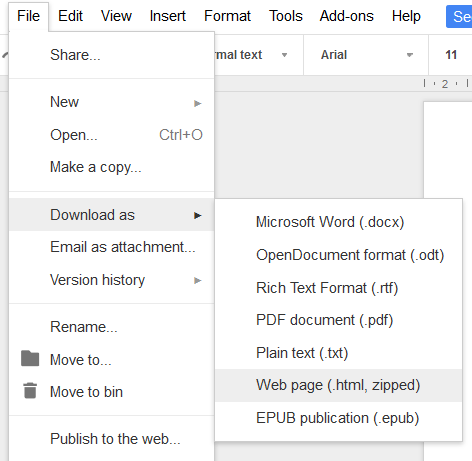Viewport: 472px width, 461px height.
Task: Download as Plain text (.txt)
Action: (339, 353)
